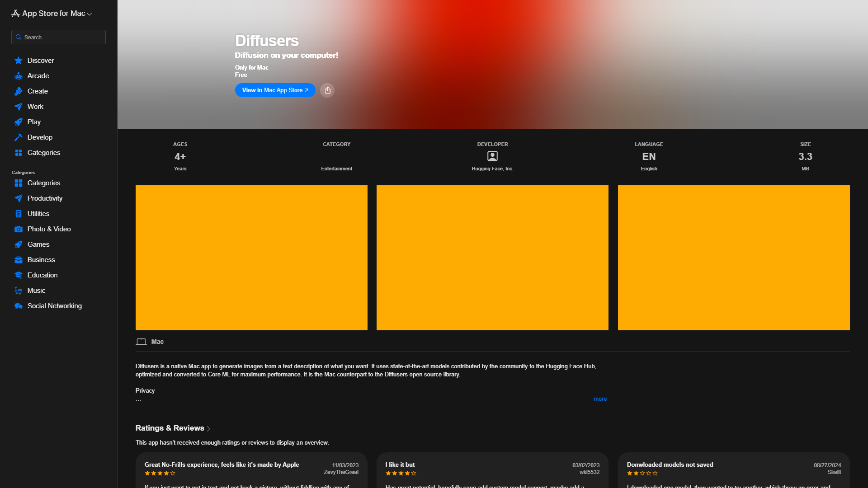The width and height of the screenshot is (868, 488).
Task: Click the Search input field
Action: (59, 37)
